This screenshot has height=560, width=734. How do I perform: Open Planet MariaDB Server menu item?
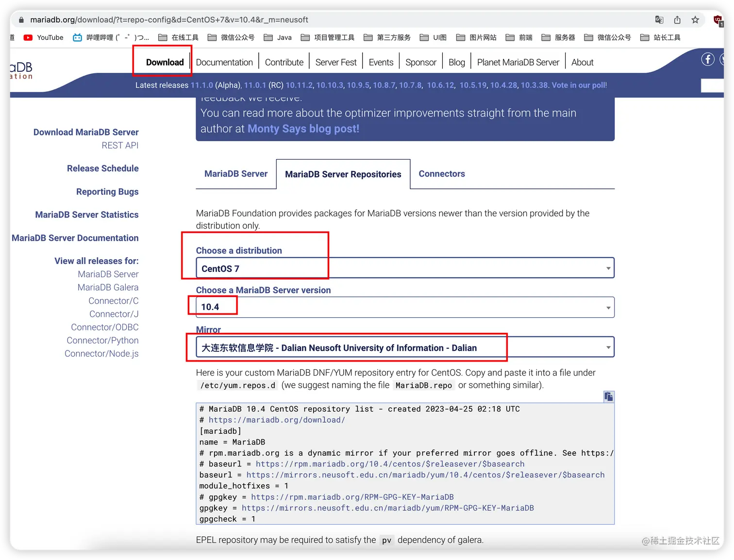click(x=518, y=62)
